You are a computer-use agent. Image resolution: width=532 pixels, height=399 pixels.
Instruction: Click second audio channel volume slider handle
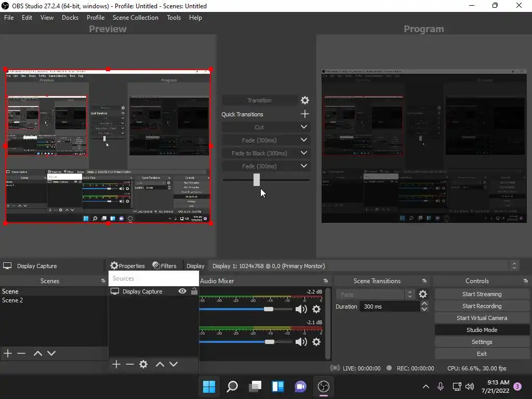coord(270,342)
